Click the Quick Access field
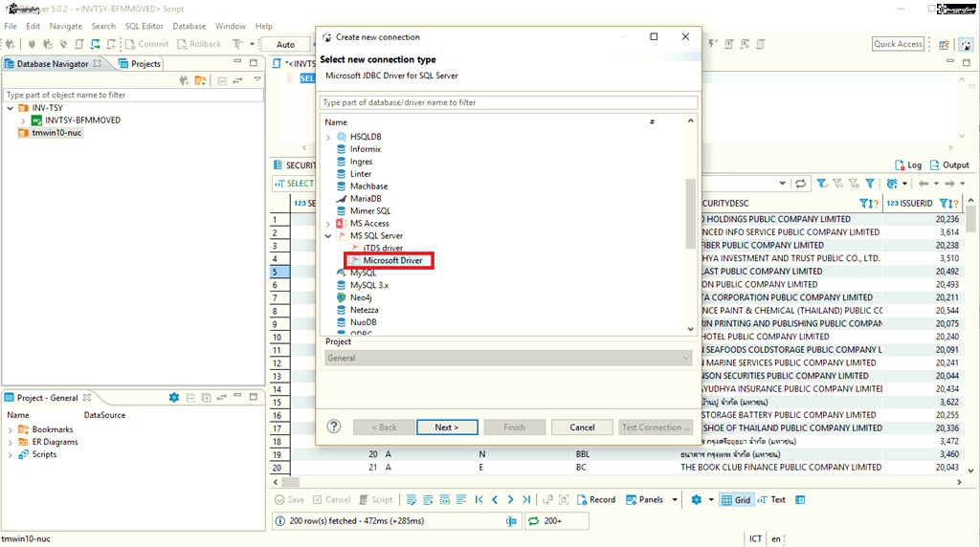The image size is (980, 547). [898, 44]
